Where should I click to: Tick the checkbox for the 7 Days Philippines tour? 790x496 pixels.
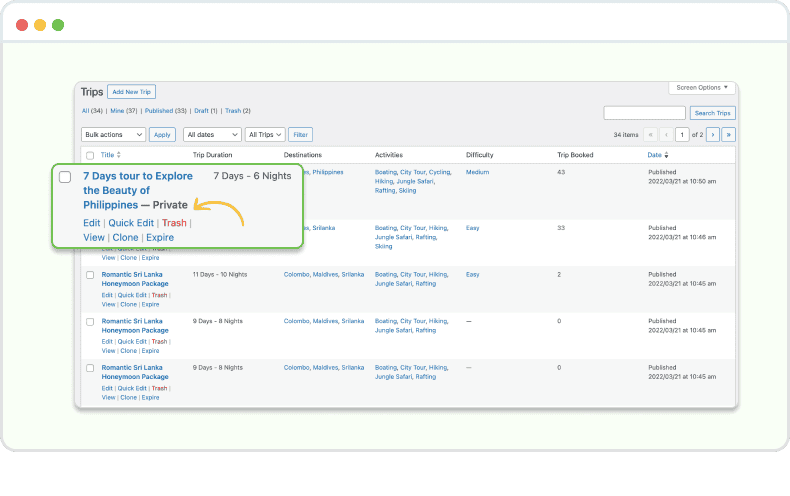click(x=65, y=177)
